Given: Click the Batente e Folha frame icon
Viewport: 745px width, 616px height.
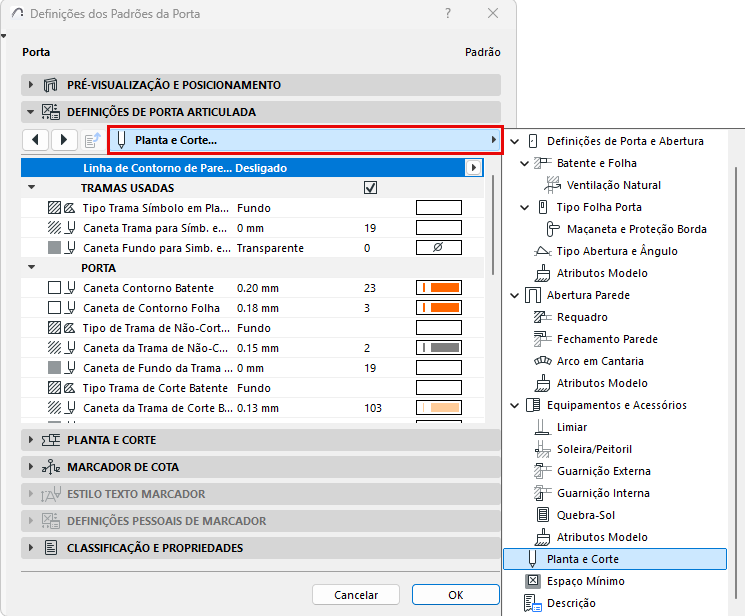Looking at the screenshot, I should click(x=543, y=163).
